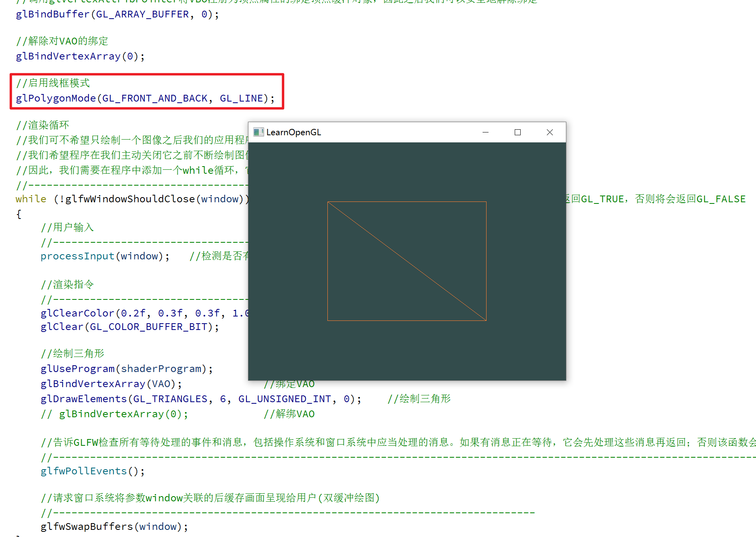Click the while keyword

click(31, 199)
